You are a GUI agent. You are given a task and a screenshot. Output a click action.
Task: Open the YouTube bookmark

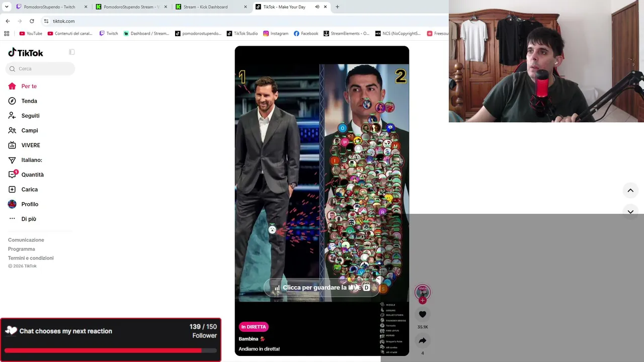tap(31, 34)
